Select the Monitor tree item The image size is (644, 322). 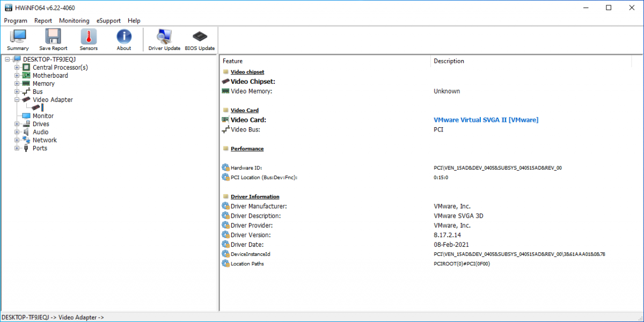pyautogui.click(x=43, y=116)
